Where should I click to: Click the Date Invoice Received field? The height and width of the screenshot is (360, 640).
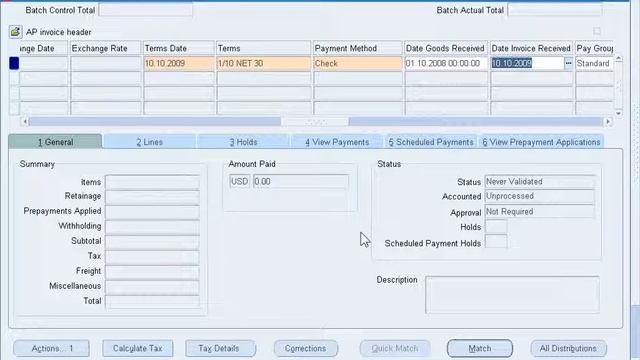click(x=527, y=63)
